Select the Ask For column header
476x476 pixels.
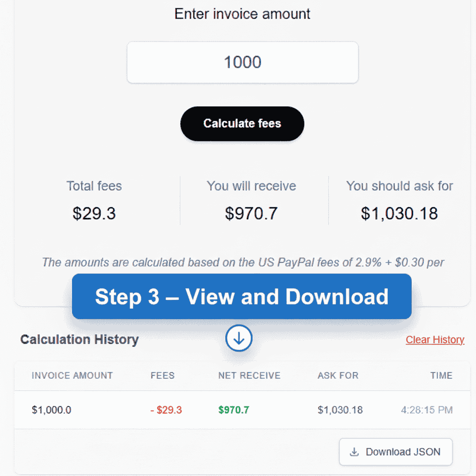[x=338, y=376]
